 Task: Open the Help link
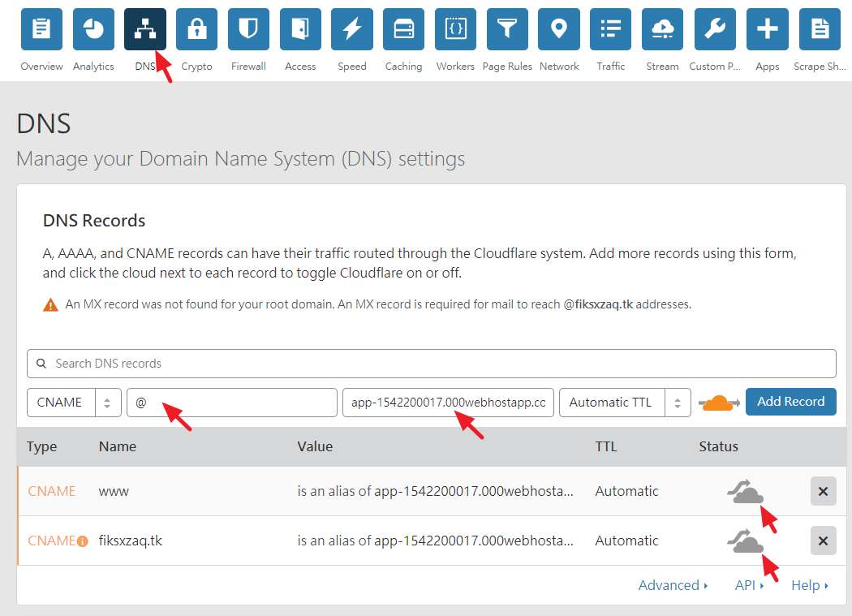pos(809,585)
